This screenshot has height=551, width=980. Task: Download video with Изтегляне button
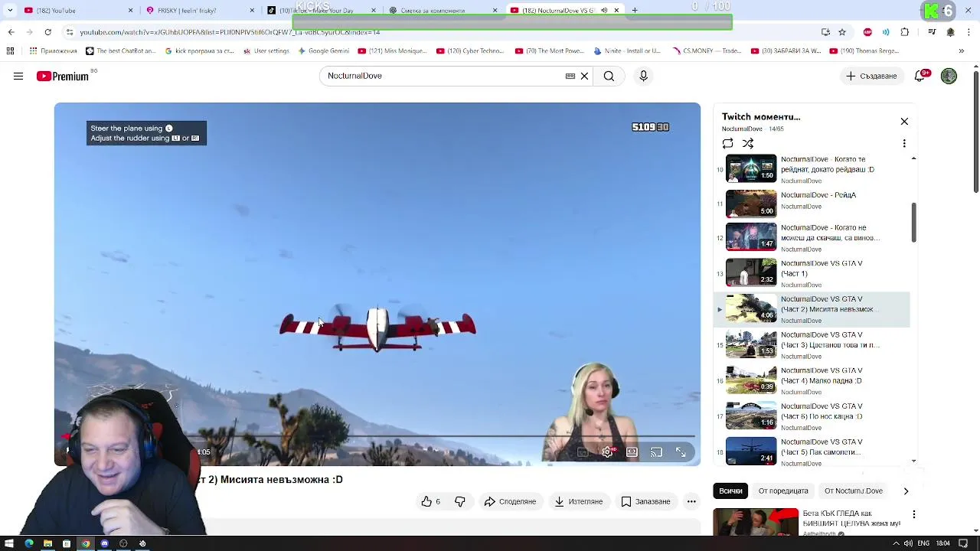578,501
